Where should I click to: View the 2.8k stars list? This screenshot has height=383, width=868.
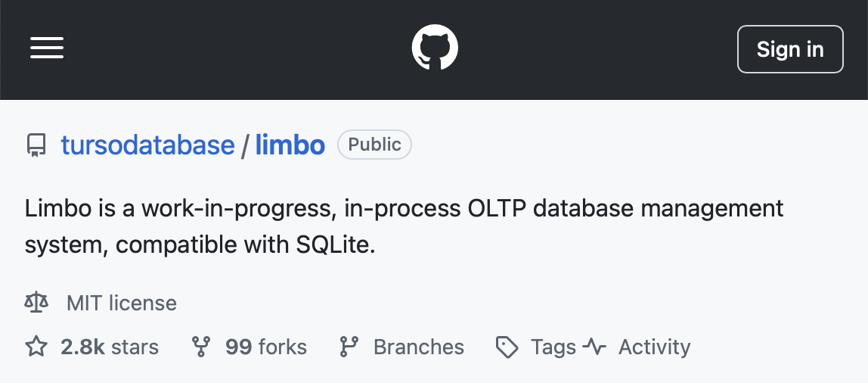pos(110,347)
